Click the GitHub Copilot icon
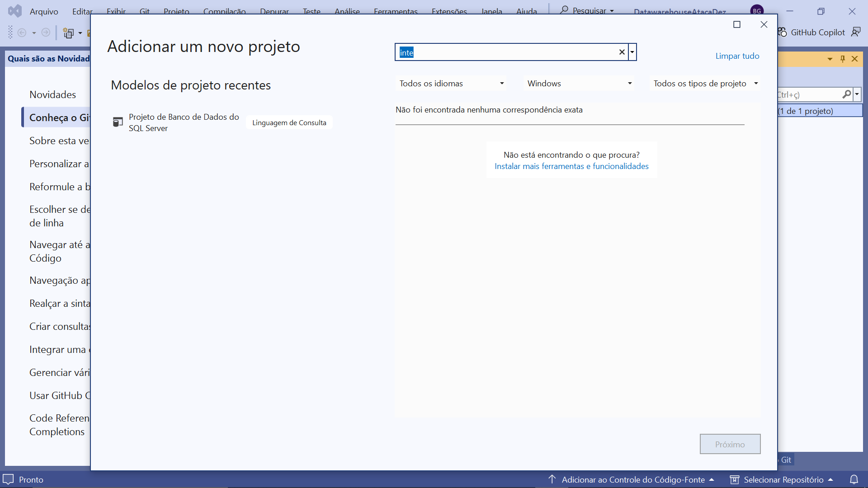 point(783,33)
